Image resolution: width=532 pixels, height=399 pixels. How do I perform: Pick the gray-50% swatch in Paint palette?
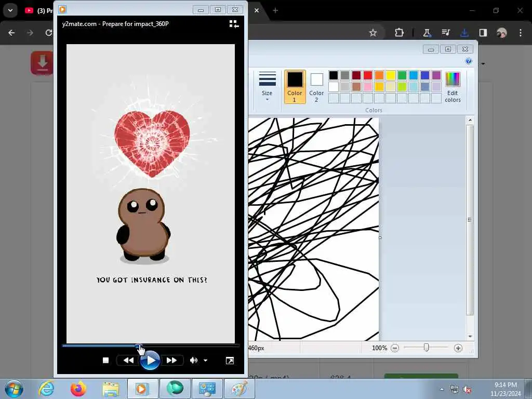pos(345,75)
